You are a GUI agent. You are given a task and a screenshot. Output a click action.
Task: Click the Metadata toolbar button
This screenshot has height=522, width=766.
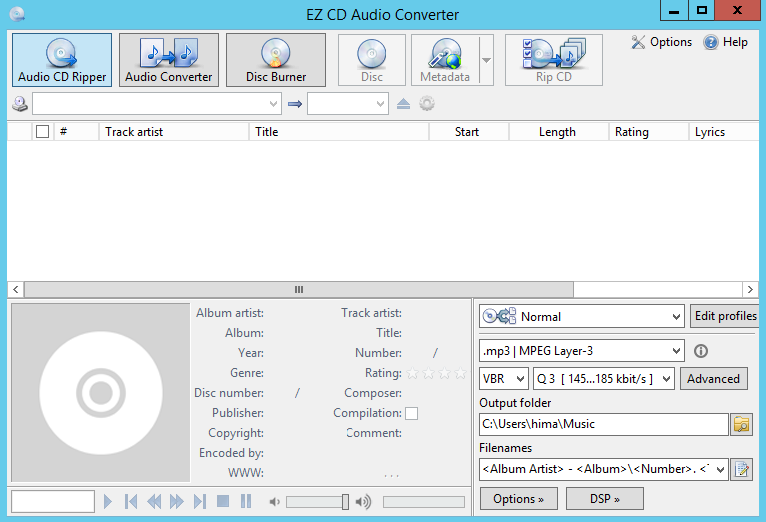(445, 60)
